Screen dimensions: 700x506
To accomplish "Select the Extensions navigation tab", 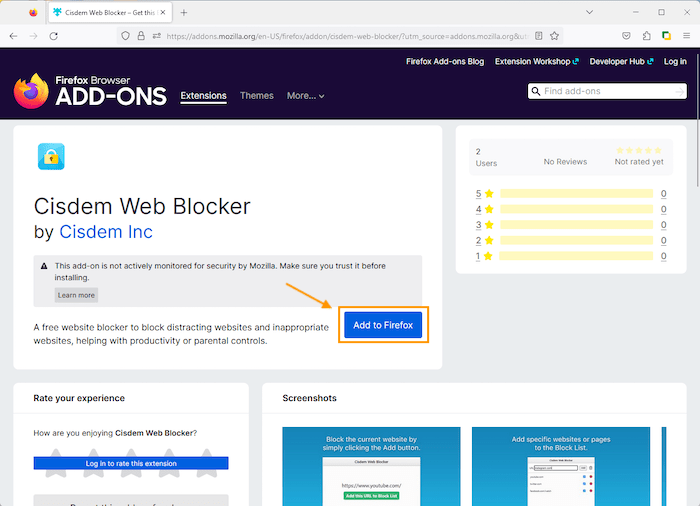I will coord(203,96).
